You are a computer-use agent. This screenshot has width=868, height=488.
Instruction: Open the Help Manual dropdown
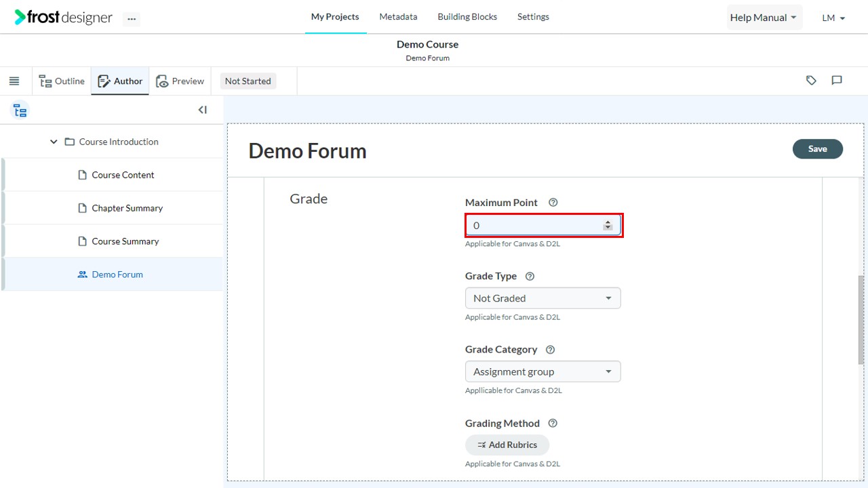point(764,18)
